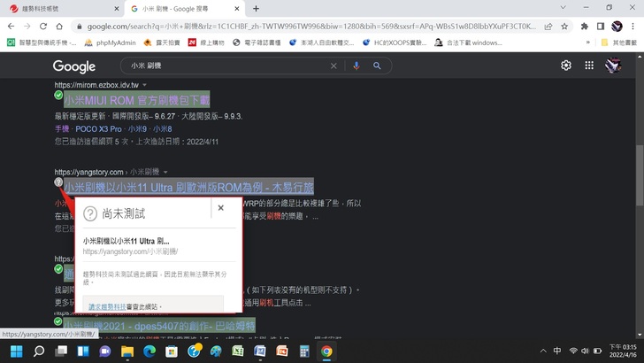Open Google settings gear icon
This screenshot has width=644, height=363.
click(566, 66)
